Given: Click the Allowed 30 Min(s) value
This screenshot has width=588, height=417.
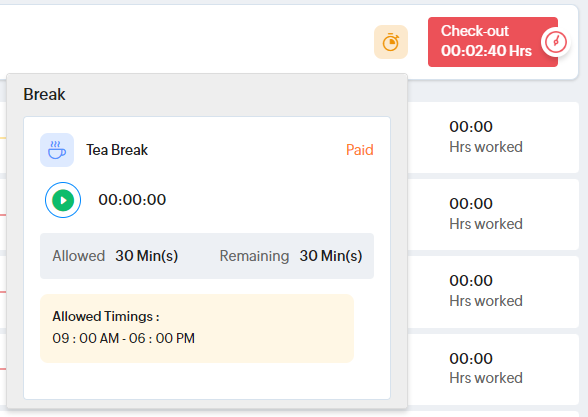Looking at the screenshot, I should pyautogui.click(x=147, y=256).
